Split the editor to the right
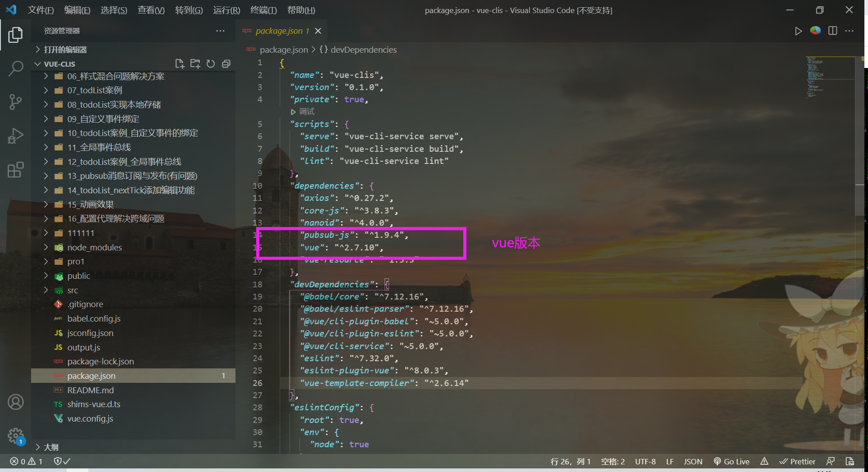868x472 pixels. coord(832,31)
